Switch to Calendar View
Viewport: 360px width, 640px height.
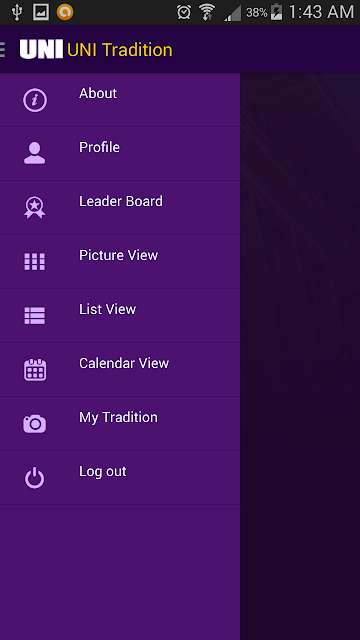(120, 369)
